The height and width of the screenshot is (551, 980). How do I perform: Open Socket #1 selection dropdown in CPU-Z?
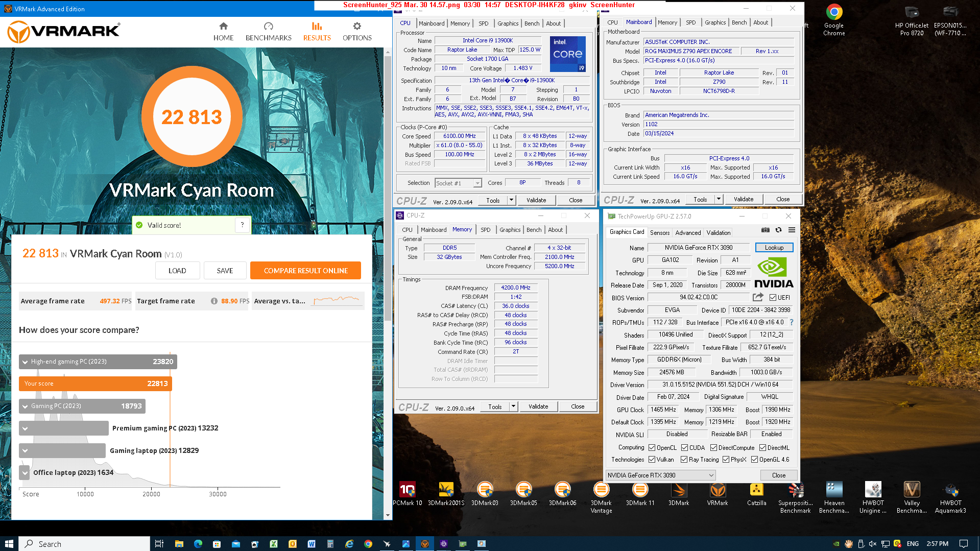pyautogui.click(x=458, y=183)
